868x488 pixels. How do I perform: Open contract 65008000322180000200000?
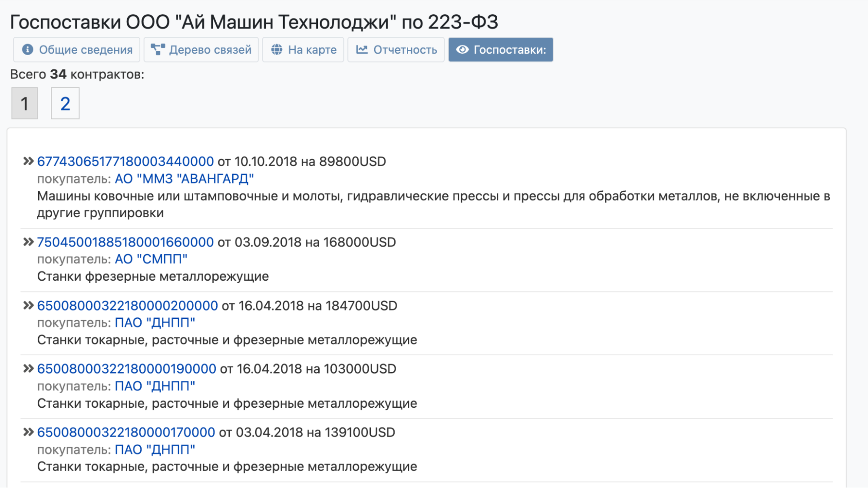click(x=128, y=305)
